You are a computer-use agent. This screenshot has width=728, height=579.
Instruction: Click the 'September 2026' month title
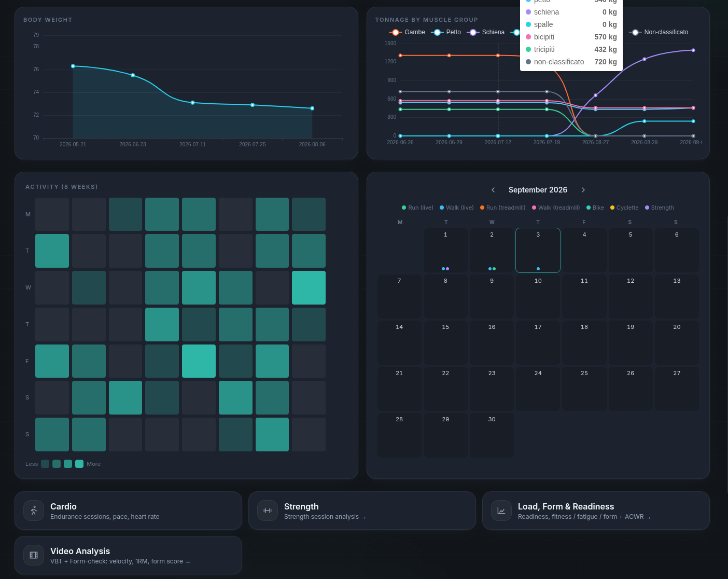click(x=538, y=190)
